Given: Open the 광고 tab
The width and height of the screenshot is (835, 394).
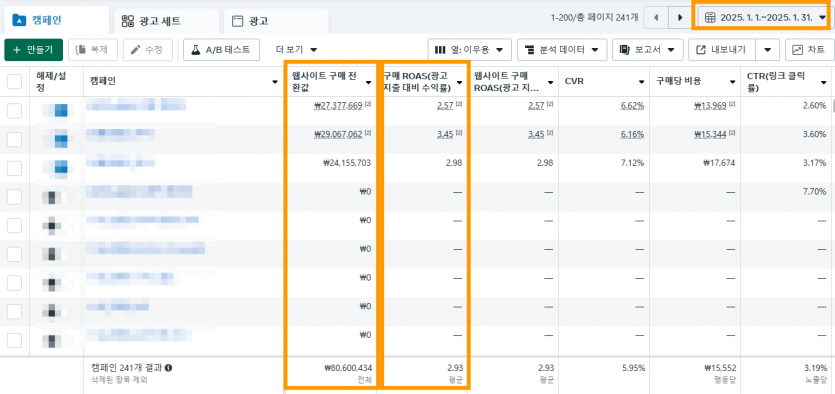Looking at the screenshot, I should click(x=276, y=21).
